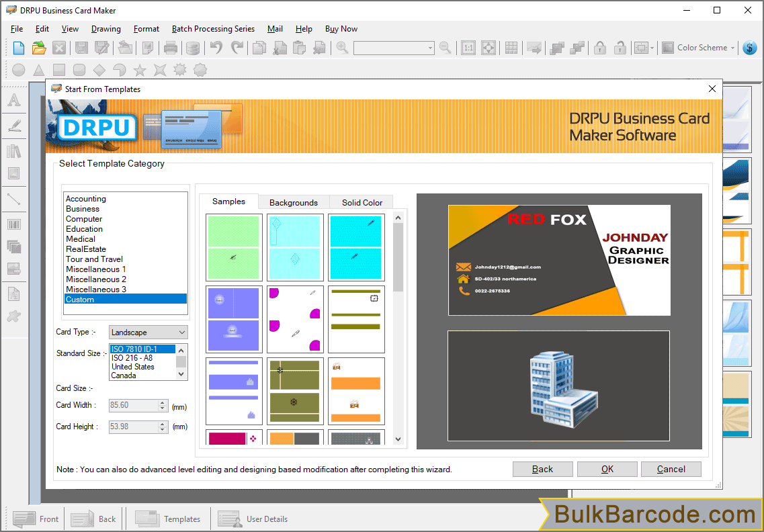Click the Lock padlock icon
This screenshot has width=764, height=532.
600,48
